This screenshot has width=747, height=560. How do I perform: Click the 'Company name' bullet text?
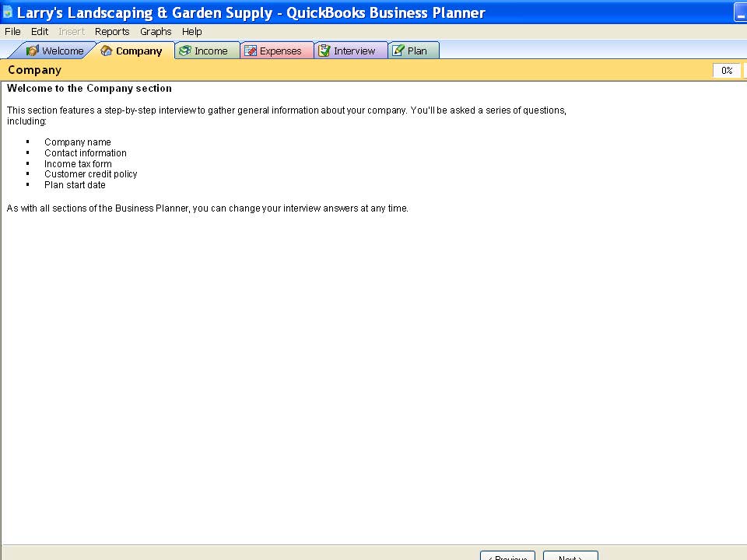coord(78,142)
